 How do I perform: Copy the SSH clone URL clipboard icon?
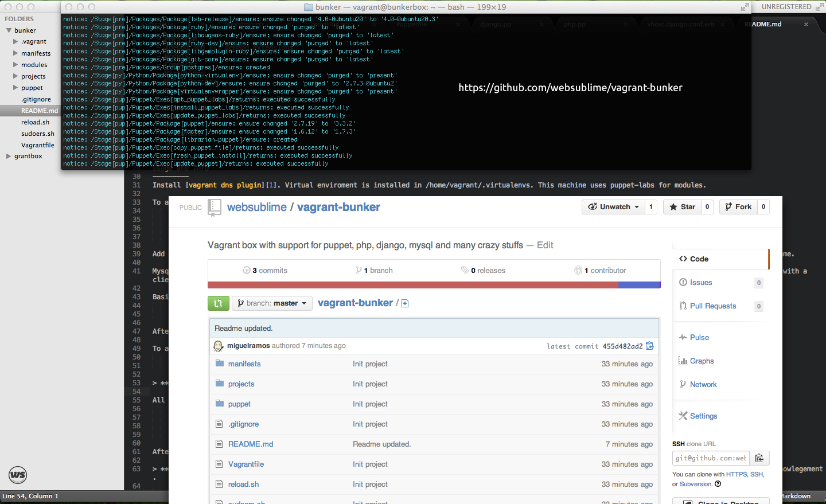[759, 458]
